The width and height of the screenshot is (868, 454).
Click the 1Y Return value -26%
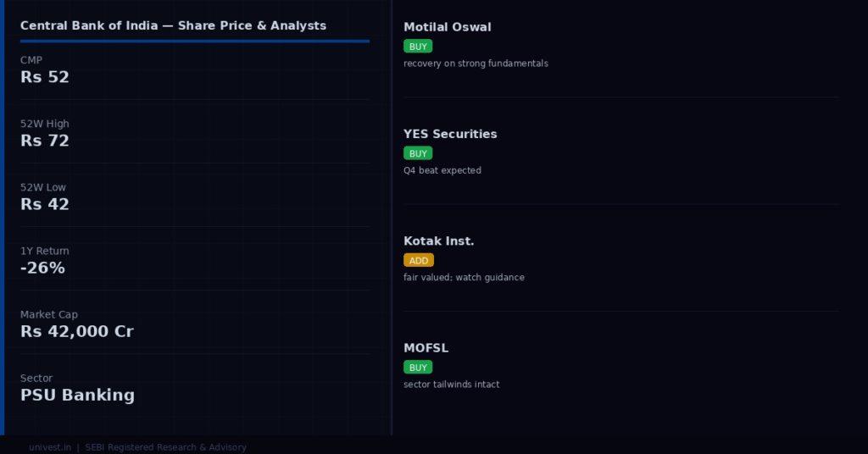42,268
